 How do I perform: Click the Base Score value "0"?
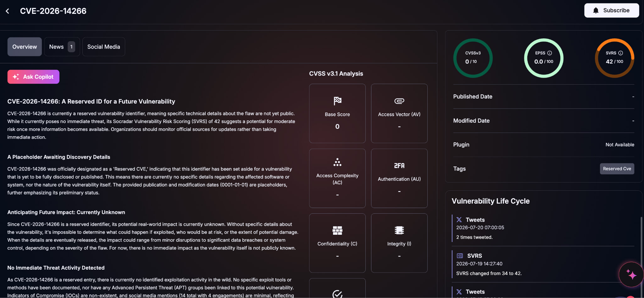(337, 127)
